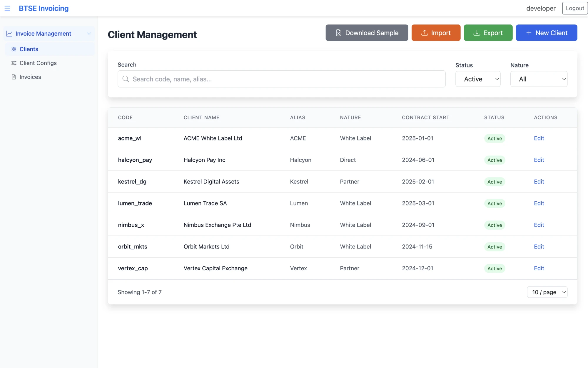The image size is (588, 368).
Task: Go to Invoices in sidebar
Action: click(x=49, y=77)
